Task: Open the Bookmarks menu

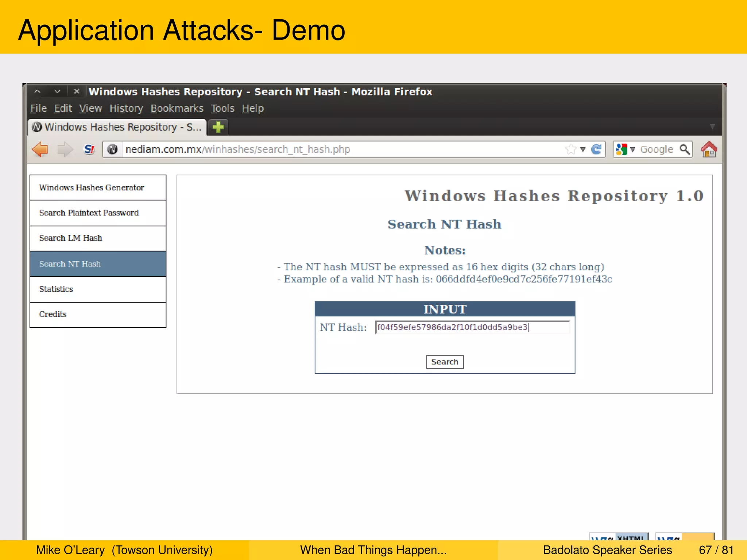Action: (177, 109)
